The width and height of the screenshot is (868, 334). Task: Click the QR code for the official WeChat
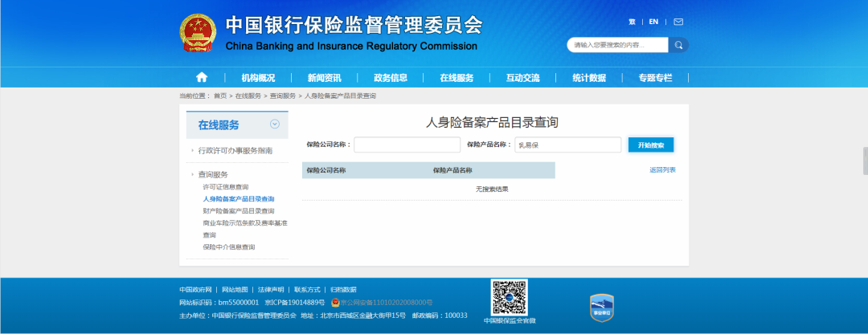[510, 297]
